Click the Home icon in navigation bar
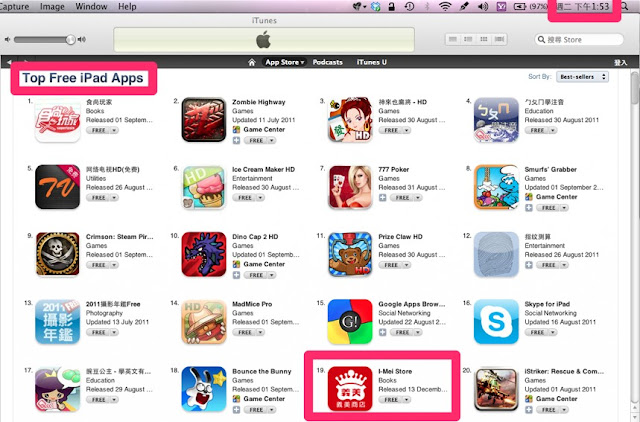The width and height of the screenshot is (640, 422). click(252, 62)
